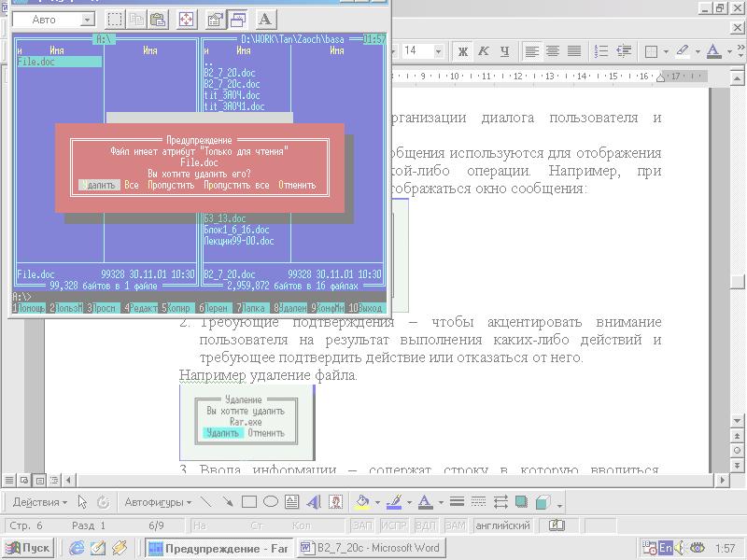Click the shadow style icon in drawing toolbar
747x560 pixels.
coord(521,501)
